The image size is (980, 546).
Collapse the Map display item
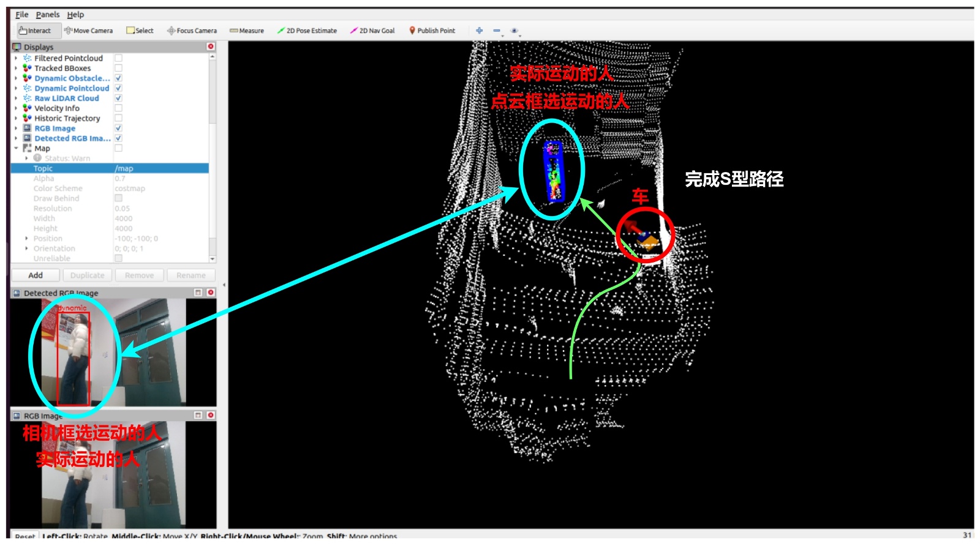[16, 148]
